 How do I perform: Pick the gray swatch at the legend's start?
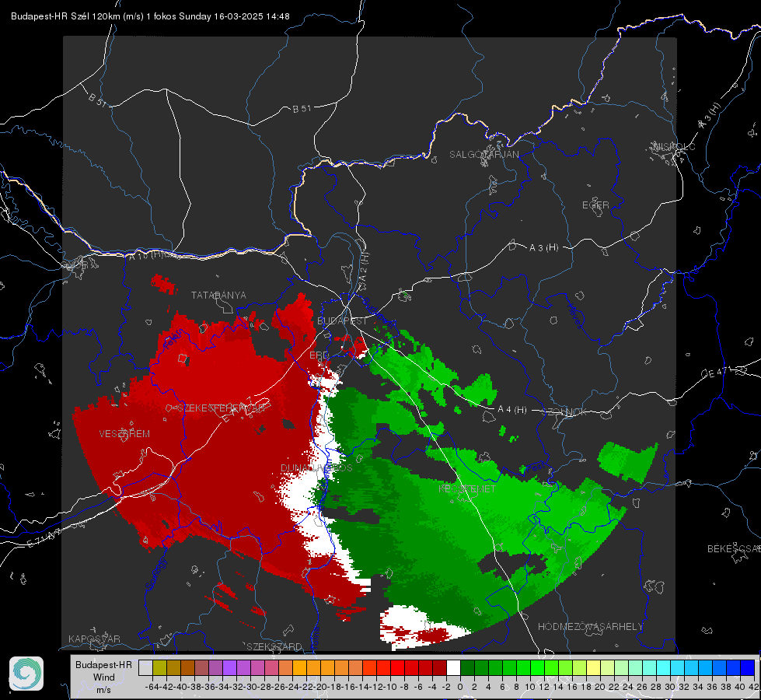(145, 667)
